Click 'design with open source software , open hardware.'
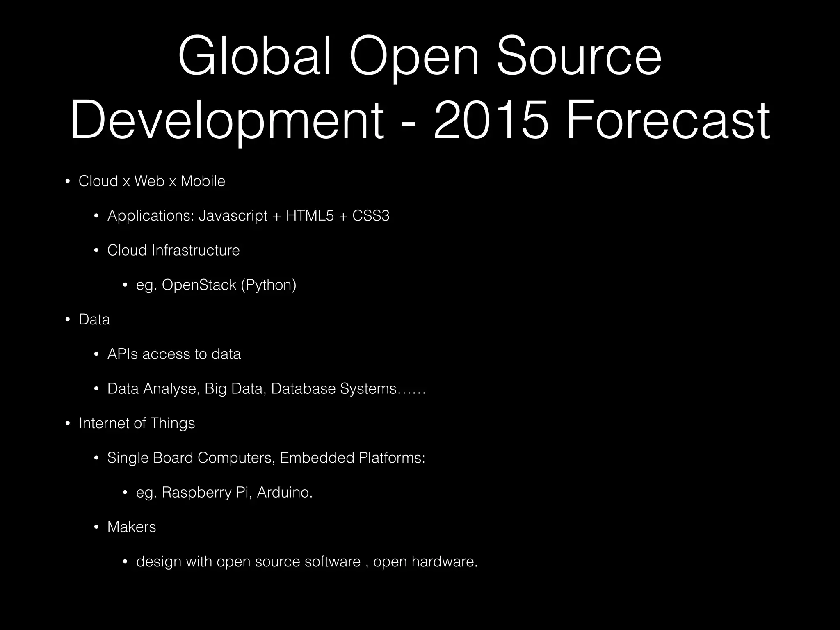 click(x=307, y=562)
